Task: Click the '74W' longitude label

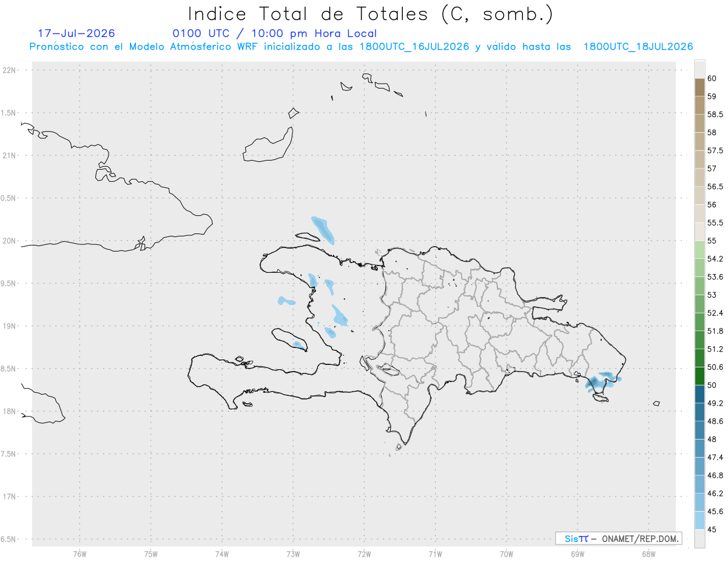Action: 221,554
